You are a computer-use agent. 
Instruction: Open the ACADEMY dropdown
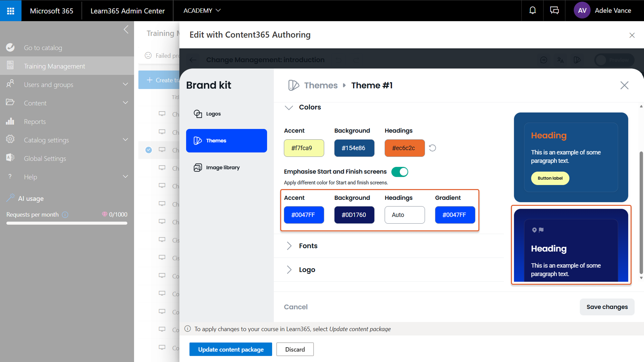click(x=202, y=11)
